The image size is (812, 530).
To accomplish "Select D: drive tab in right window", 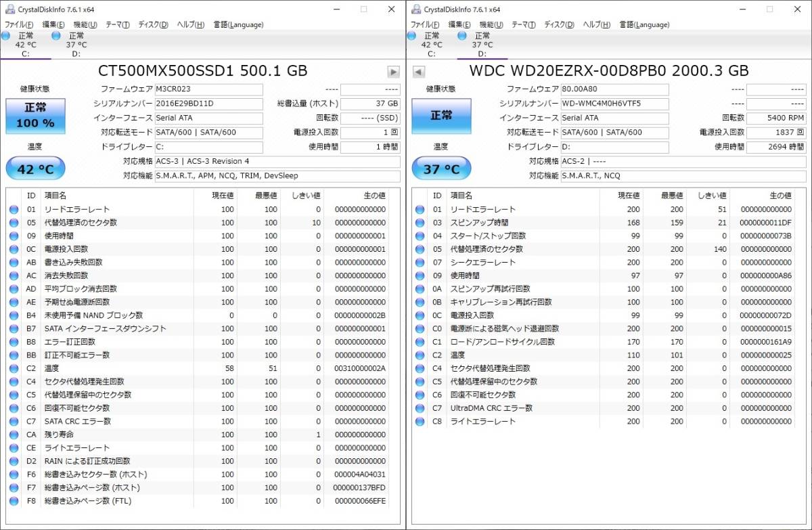I will (482, 45).
